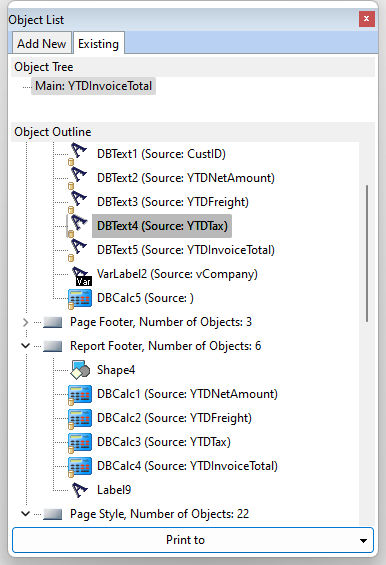The width and height of the screenshot is (386, 565).
Task: Select VarLabel2 (Source: vCompany) row
Action: coord(177,274)
